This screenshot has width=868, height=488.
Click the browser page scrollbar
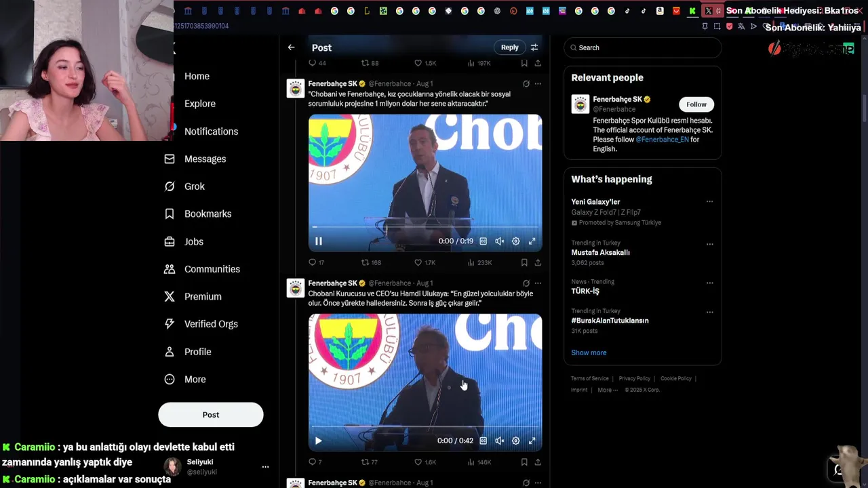coord(864,108)
